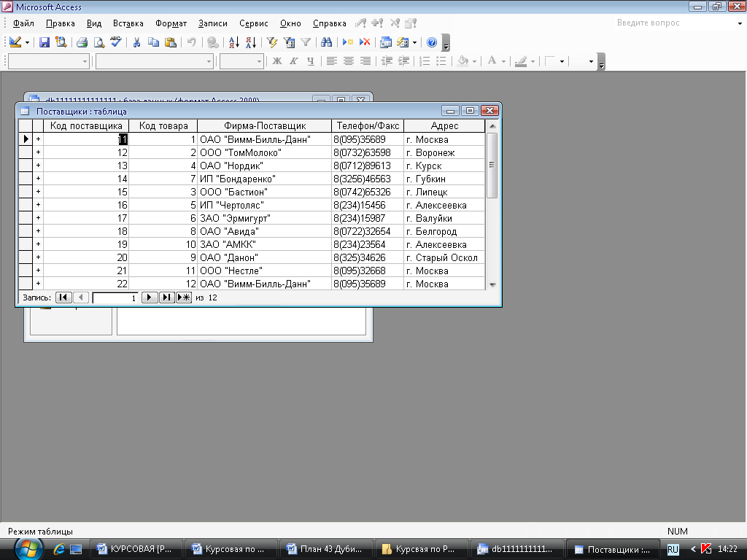
Task: Click the Align Left icon
Action: (332, 61)
